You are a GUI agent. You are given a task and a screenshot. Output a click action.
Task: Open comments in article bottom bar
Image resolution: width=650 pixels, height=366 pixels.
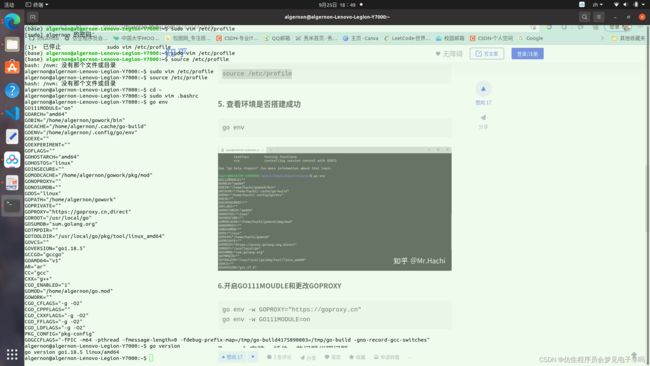pos(279,357)
